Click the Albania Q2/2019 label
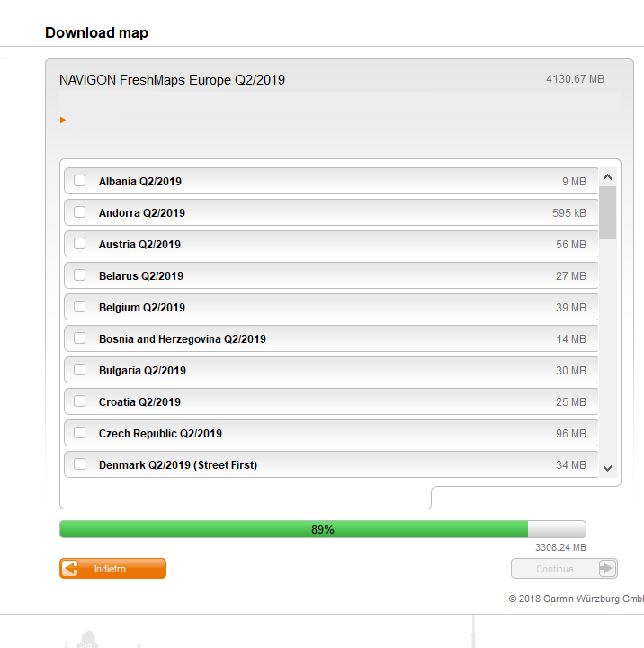The width and height of the screenshot is (644, 648). click(x=140, y=182)
